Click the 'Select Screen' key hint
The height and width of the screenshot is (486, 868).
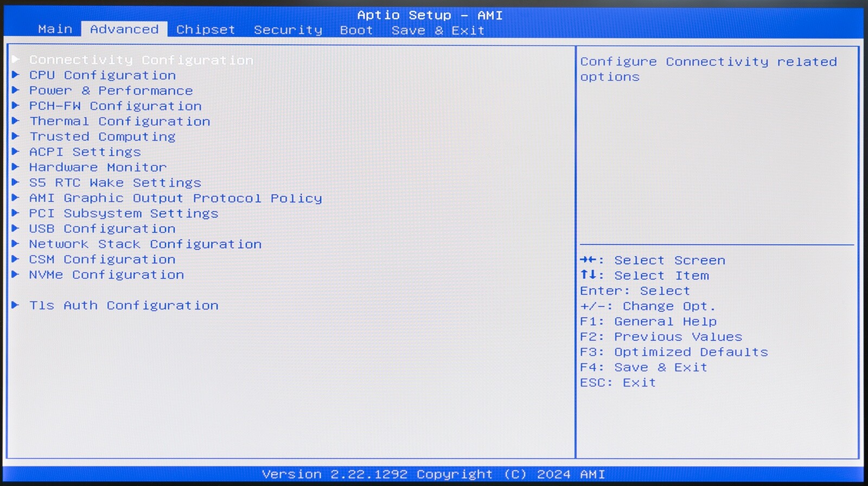point(653,260)
